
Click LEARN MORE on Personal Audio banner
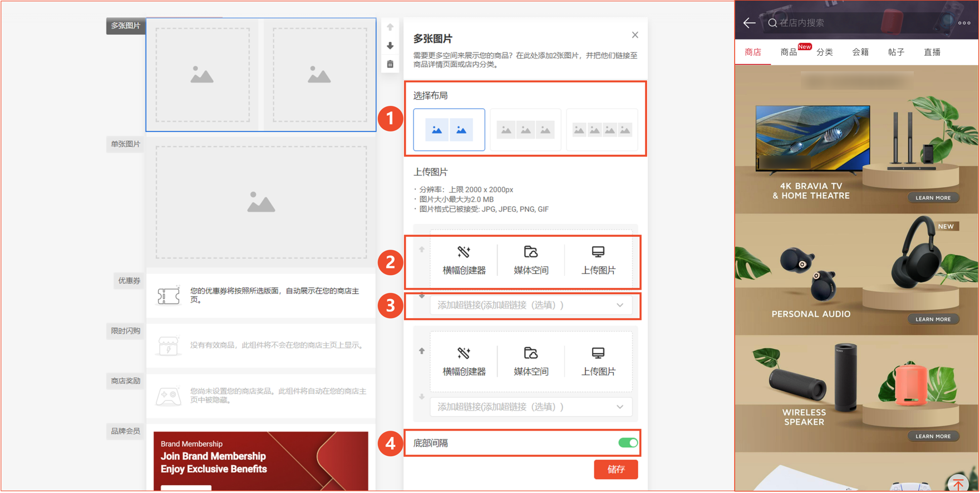tap(933, 319)
